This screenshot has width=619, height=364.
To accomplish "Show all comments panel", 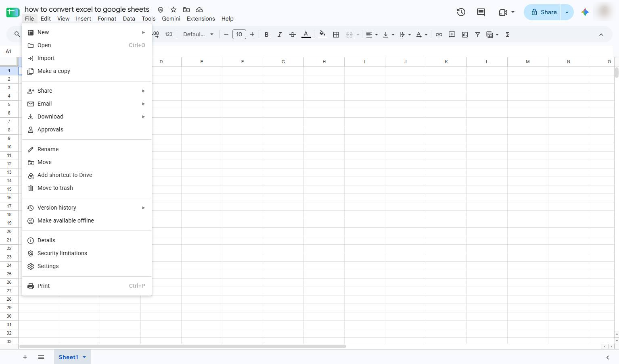I will tap(481, 12).
